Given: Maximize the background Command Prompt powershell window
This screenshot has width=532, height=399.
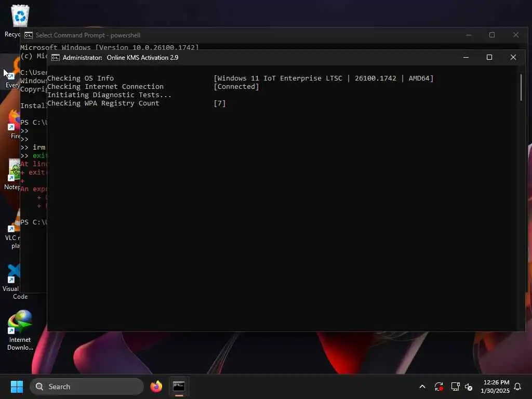Looking at the screenshot, I should click(x=492, y=35).
